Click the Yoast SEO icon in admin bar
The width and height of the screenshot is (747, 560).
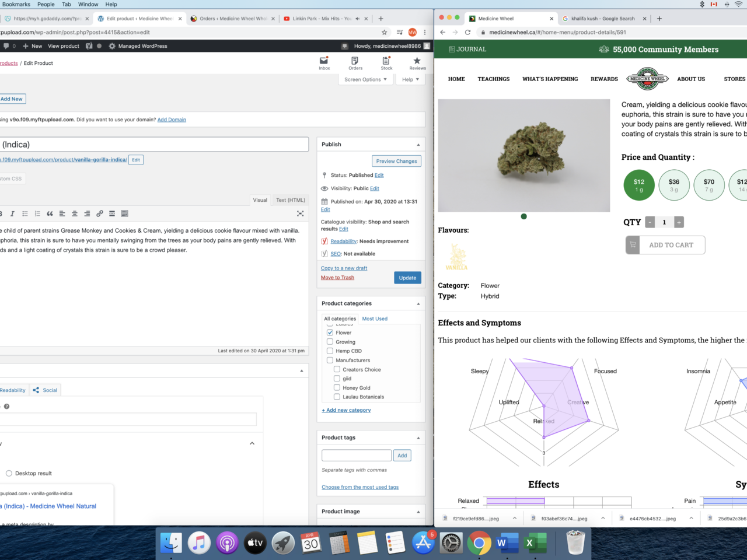(89, 46)
